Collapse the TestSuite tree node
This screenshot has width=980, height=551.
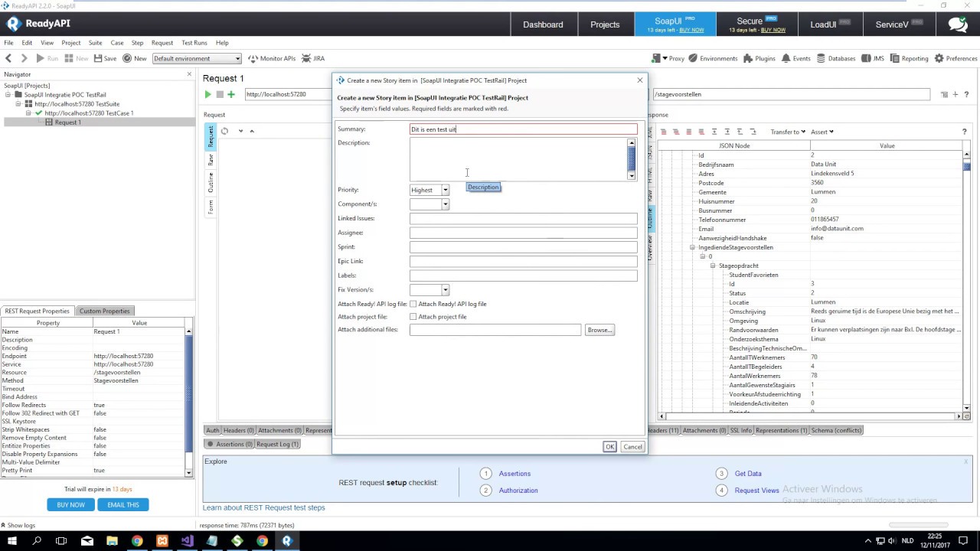(x=20, y=104)
